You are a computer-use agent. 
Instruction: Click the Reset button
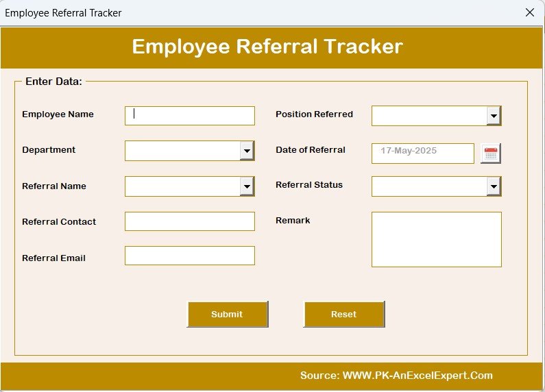344,314
